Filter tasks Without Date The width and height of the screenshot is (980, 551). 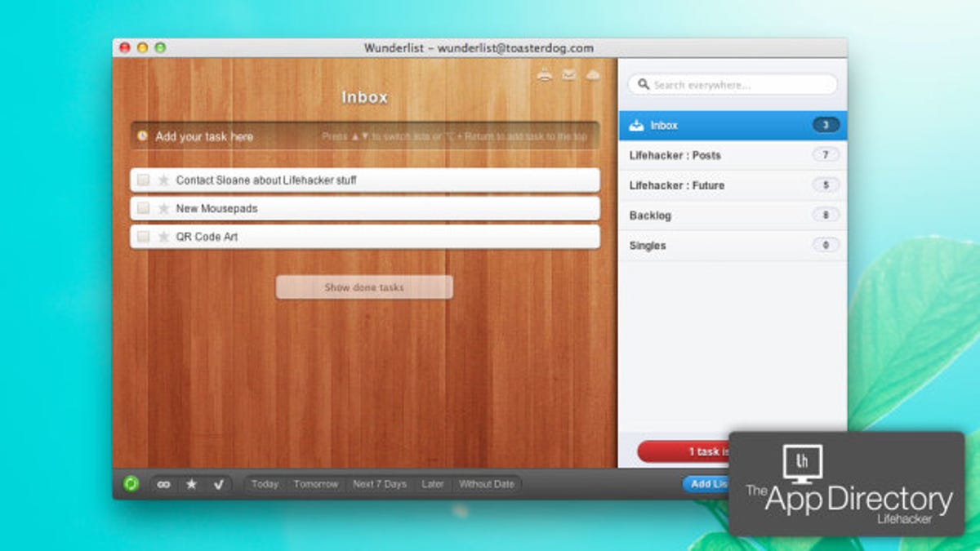pyautogui.click(x=487, y=484)
